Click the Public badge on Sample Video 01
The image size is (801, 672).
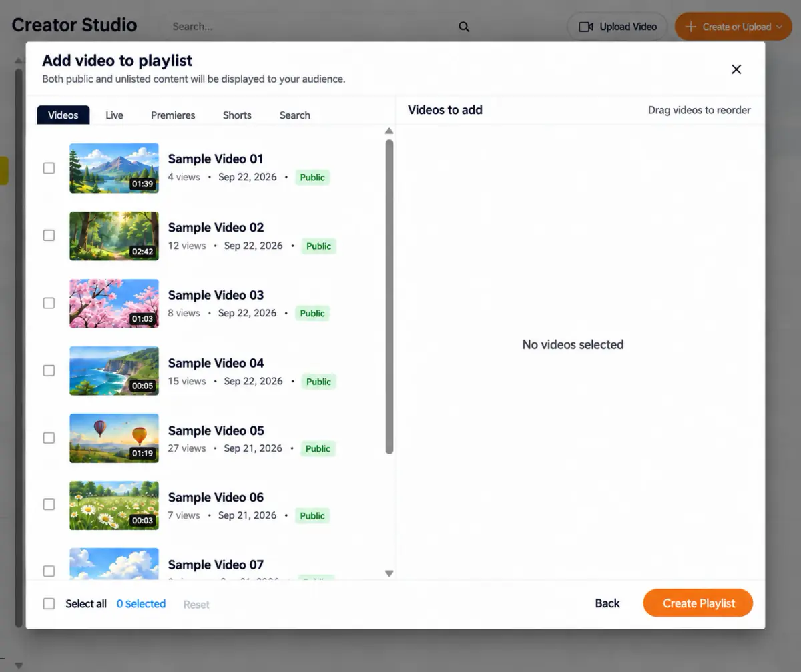tap(312, 178)
